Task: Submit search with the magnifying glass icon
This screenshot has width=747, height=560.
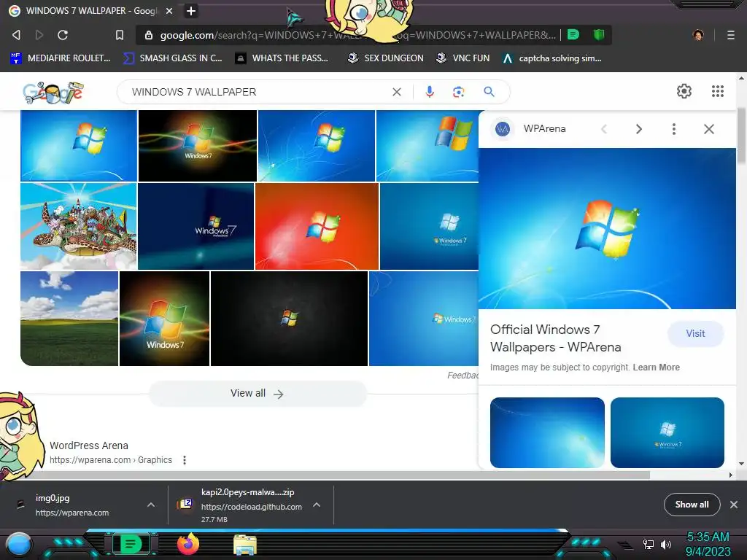Action: (489, 91)
